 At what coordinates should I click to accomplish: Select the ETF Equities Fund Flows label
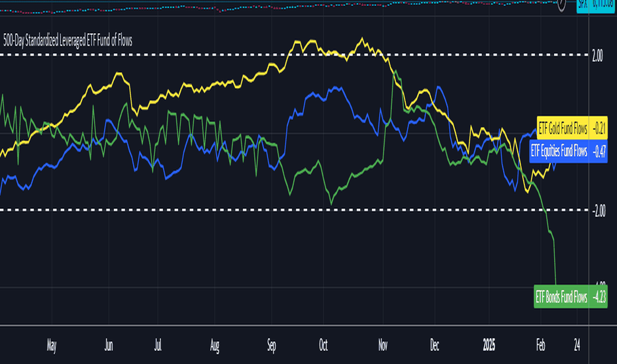tap(559, 151)
